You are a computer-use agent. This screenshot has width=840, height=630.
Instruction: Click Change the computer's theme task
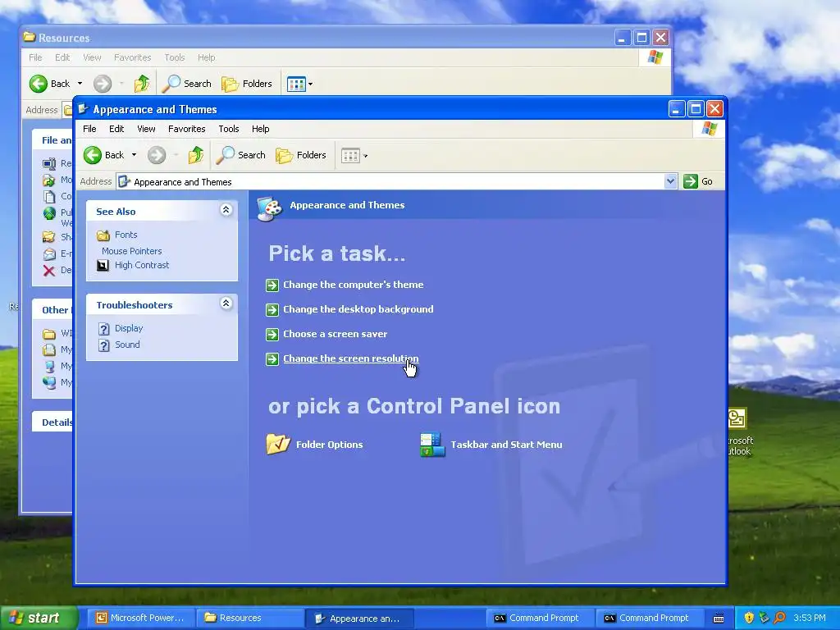click(353, 285)
